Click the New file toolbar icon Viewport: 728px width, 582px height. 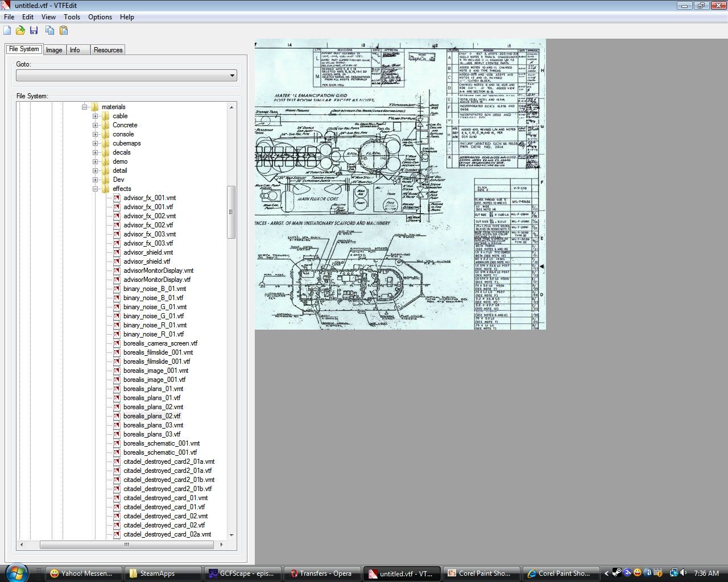pos(7,30)
